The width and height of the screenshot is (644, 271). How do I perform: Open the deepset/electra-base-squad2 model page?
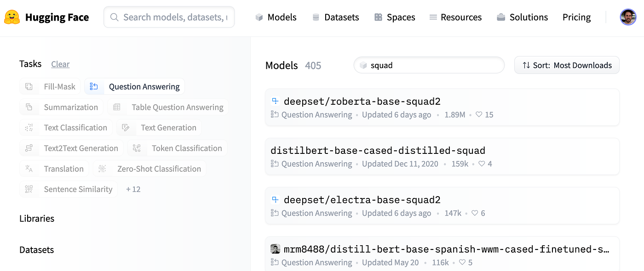362,199
